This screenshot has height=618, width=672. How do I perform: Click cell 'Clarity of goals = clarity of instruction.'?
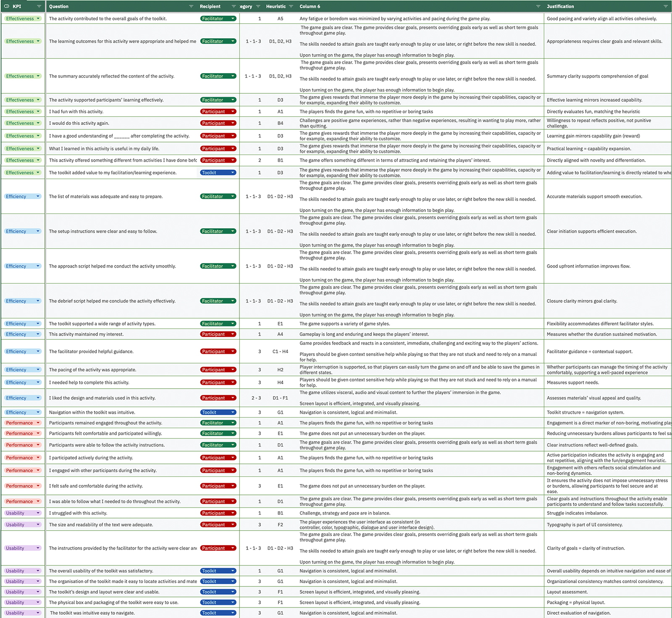(586, 548)
